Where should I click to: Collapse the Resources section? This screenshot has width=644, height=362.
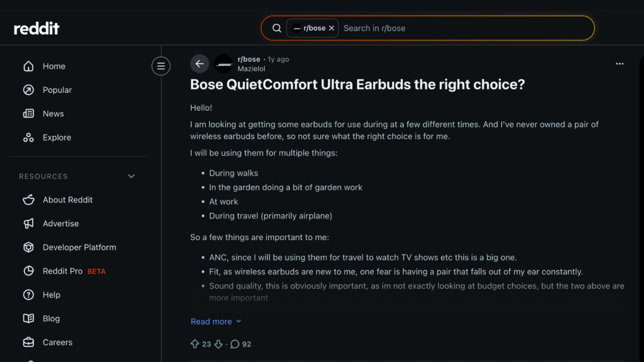pyautogui.click(x=131, y=176)
